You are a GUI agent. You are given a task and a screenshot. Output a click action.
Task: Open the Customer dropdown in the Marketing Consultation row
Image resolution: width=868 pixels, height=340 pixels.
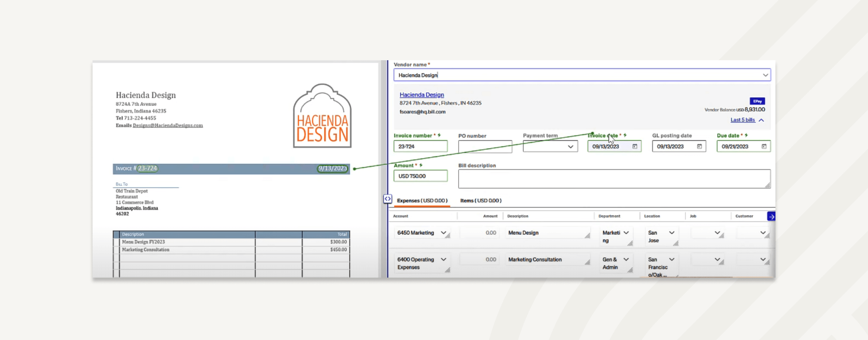tap(763, 259)
